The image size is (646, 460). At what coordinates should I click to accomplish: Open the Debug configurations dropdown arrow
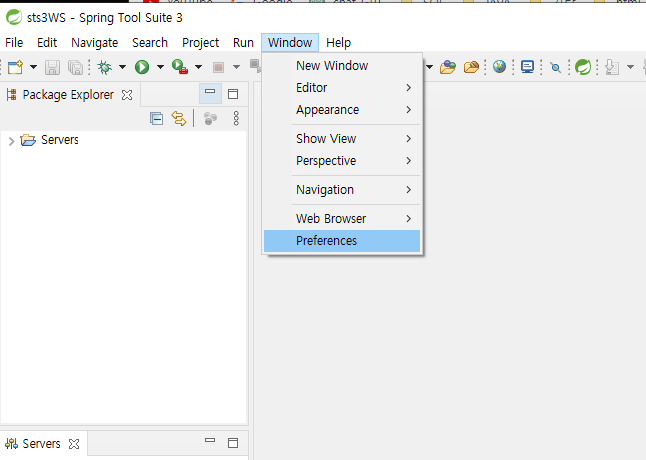(122, 67)
